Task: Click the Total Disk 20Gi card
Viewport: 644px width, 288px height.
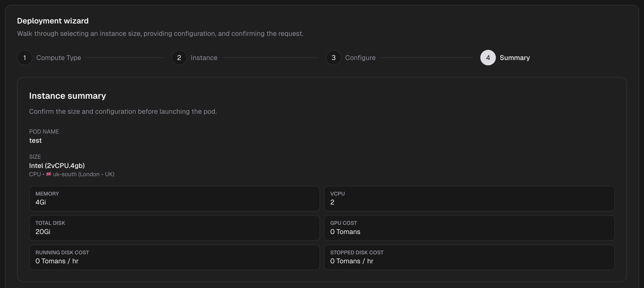Action: coord(174,228)
